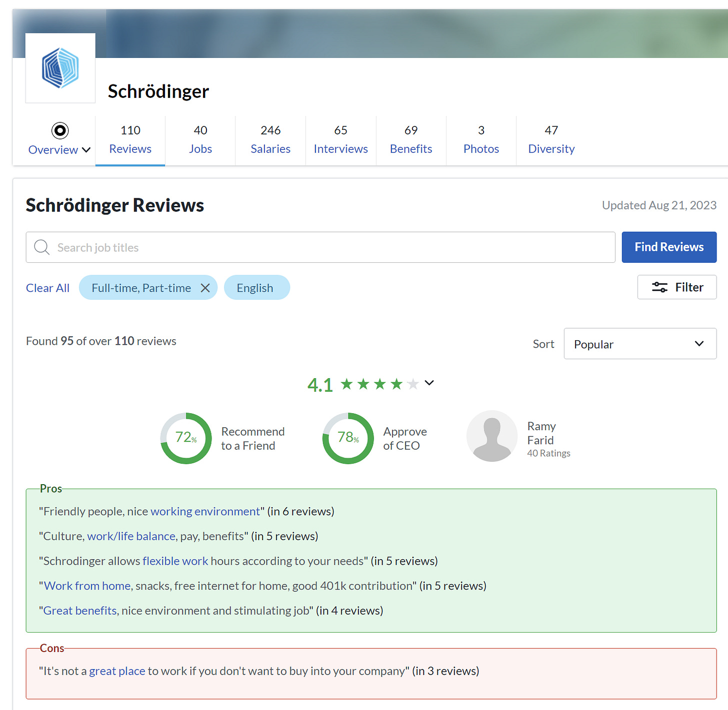Go to the Interviews tab
This screenshot has height=710, width=728.
(341, 140)
